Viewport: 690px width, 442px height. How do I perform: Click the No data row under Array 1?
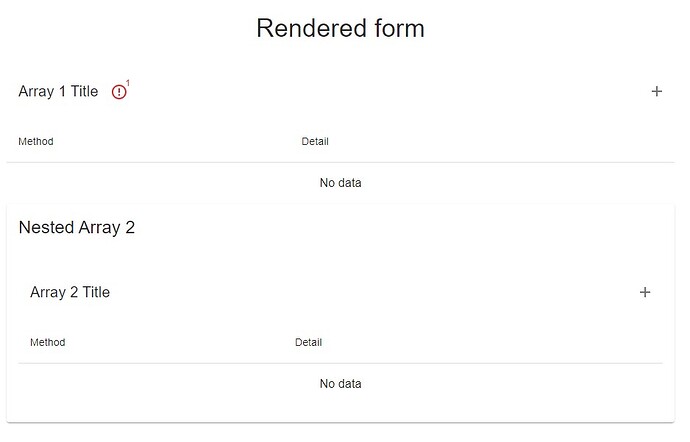click(x=341, y=183)
